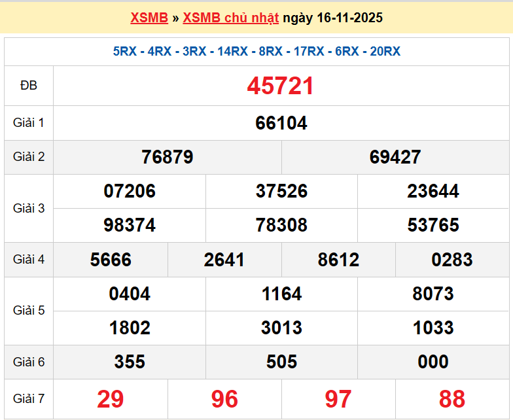This screenshot has width=513, height=420.
Task: Select the red Giải 7 number 88
Action: (452, 398)
